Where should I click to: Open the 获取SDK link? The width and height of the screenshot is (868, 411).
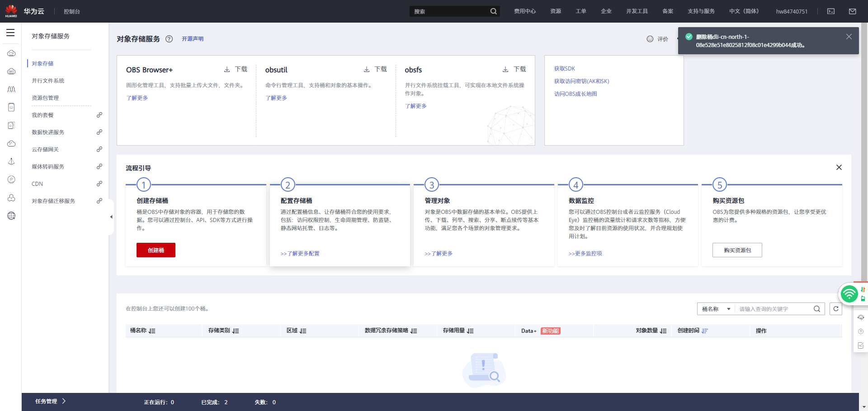click(565, 69)
